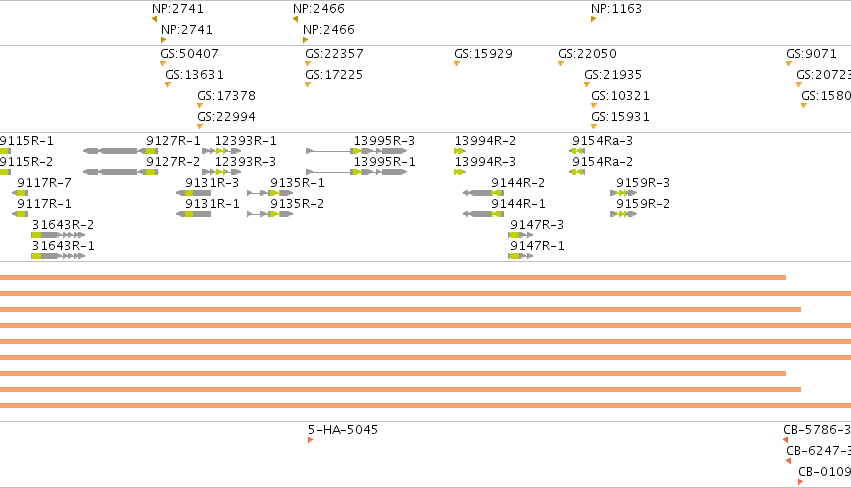Select the GS:10321 insertion marker
The height and width of the screenshot is (488, 851).
(x=594, y=106)
